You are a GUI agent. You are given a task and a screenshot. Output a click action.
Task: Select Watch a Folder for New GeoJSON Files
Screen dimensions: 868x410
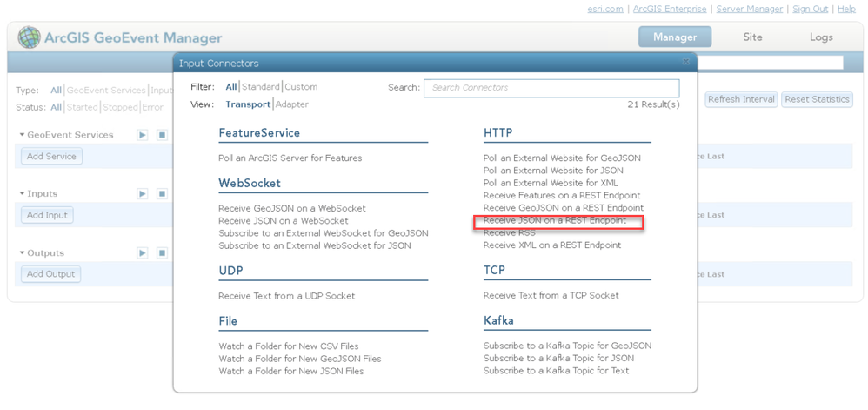click(300, 359)
